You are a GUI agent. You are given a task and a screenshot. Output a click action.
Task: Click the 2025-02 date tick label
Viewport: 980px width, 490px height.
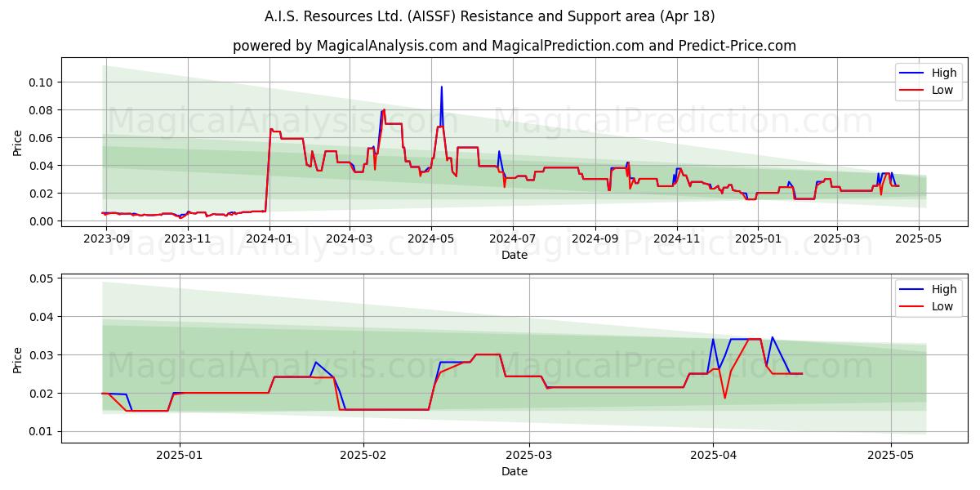363,455
